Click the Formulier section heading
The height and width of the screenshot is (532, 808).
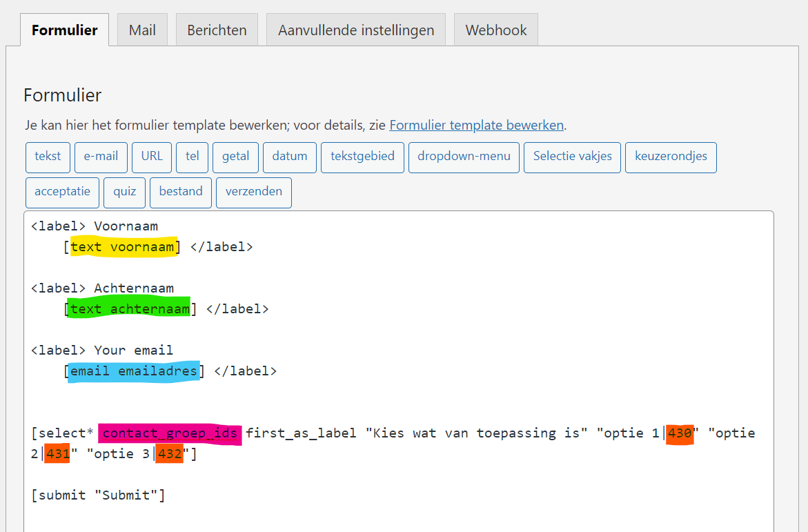coord(63,95)
